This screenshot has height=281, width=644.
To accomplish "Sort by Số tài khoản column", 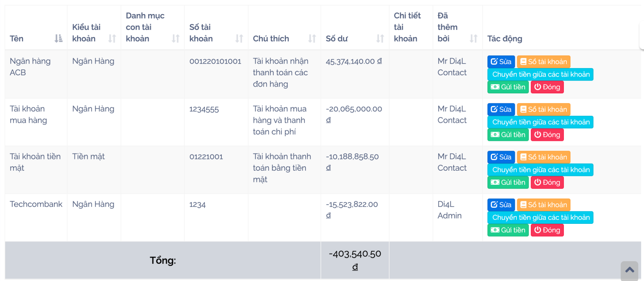I will (239, 39).
